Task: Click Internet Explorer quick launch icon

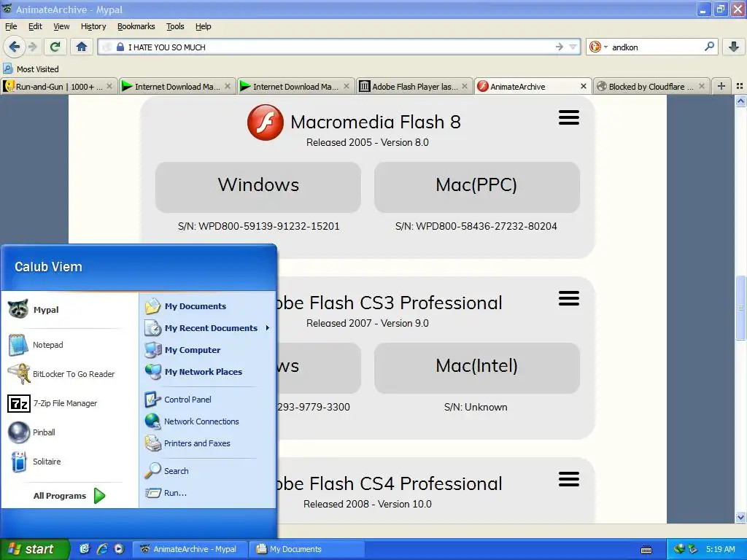Action: pyautogui.click(x=102, y=549)
